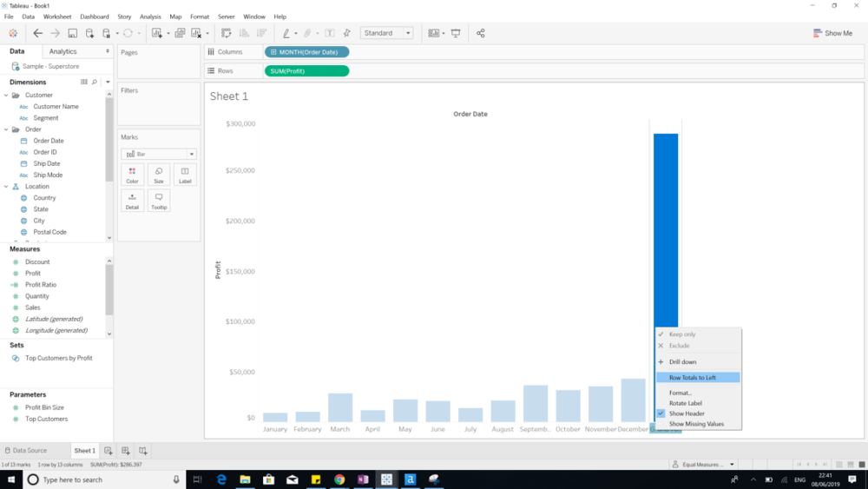Open the Size marks card
Viewport: 868px width, 489px height.
[x=159, y=175]
